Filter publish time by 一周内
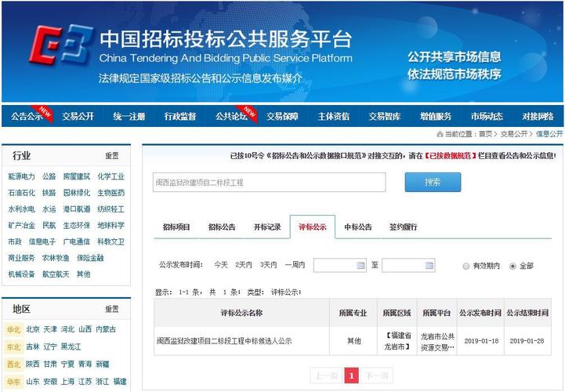Viewport: 565px width, 392px height. pos(295,265)
